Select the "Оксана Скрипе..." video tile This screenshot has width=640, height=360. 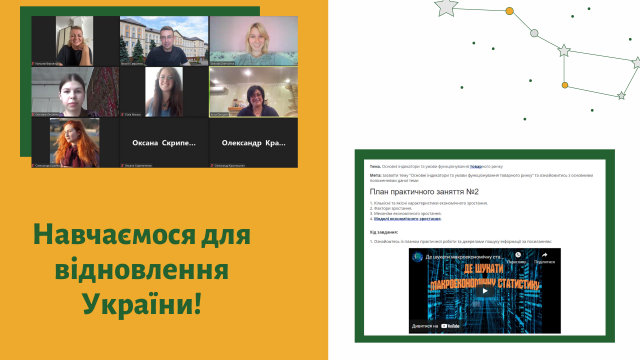[x=164, y=143]
